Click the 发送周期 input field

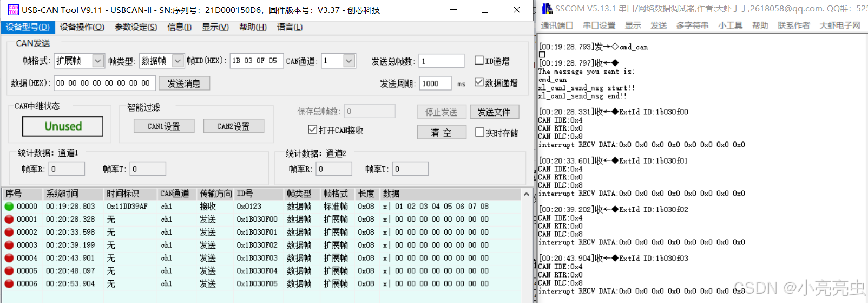tap(436, 83)
